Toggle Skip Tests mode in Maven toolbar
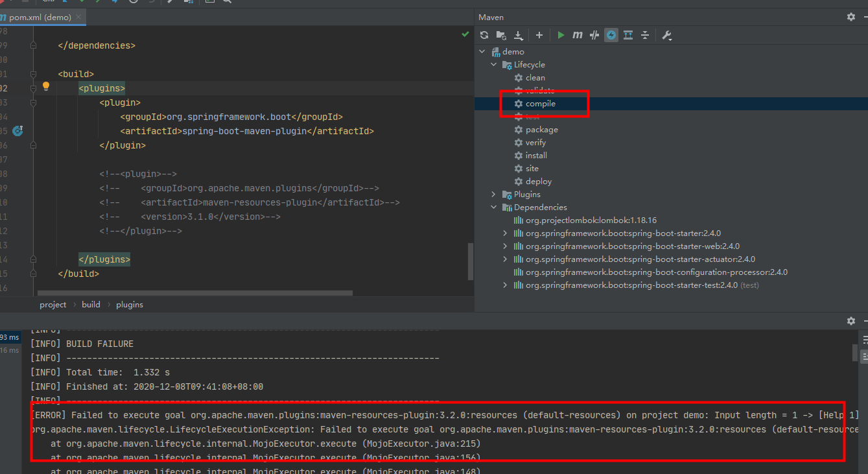 click(594, 34)
